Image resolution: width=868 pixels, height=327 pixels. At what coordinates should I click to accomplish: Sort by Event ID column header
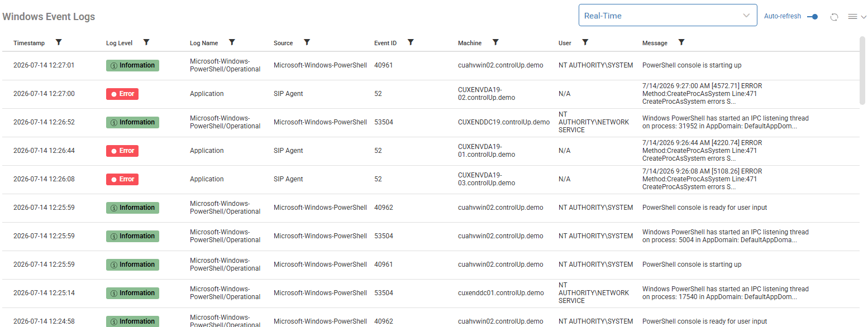pyautogui.click(x=385, y=43)
